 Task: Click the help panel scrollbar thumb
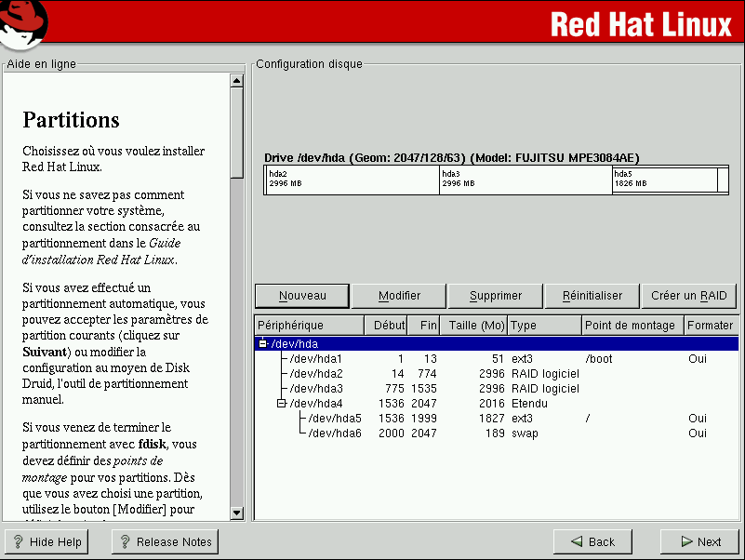(236, 133)
